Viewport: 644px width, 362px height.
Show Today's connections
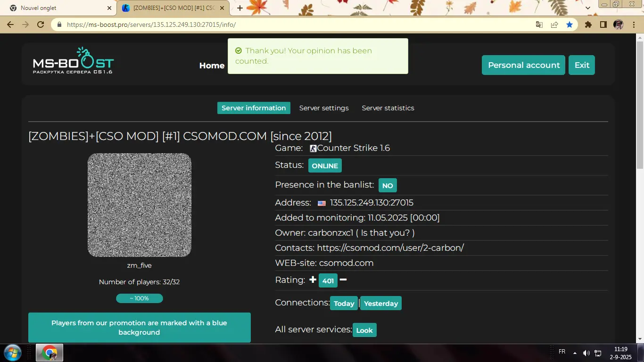coord(344,304)
